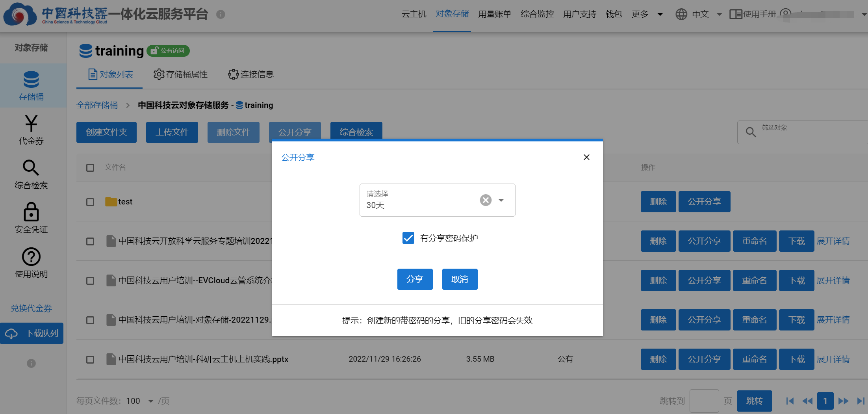Go to first page arrow
This screenshot has height=414, width=868.
[x=790, y=401]
